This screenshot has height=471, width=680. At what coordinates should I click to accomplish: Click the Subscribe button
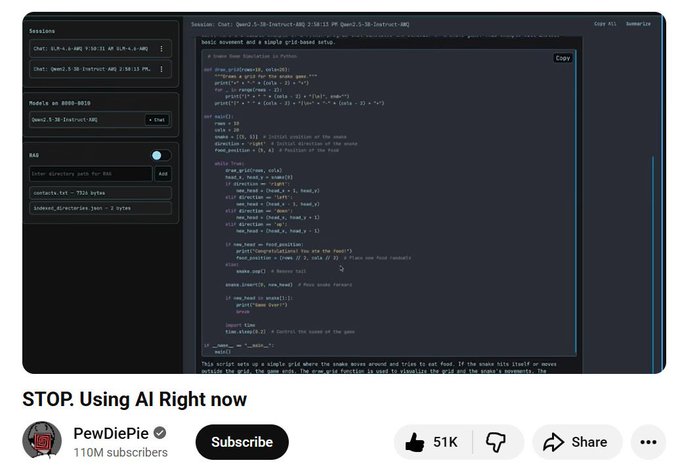[x=242, y=442]
